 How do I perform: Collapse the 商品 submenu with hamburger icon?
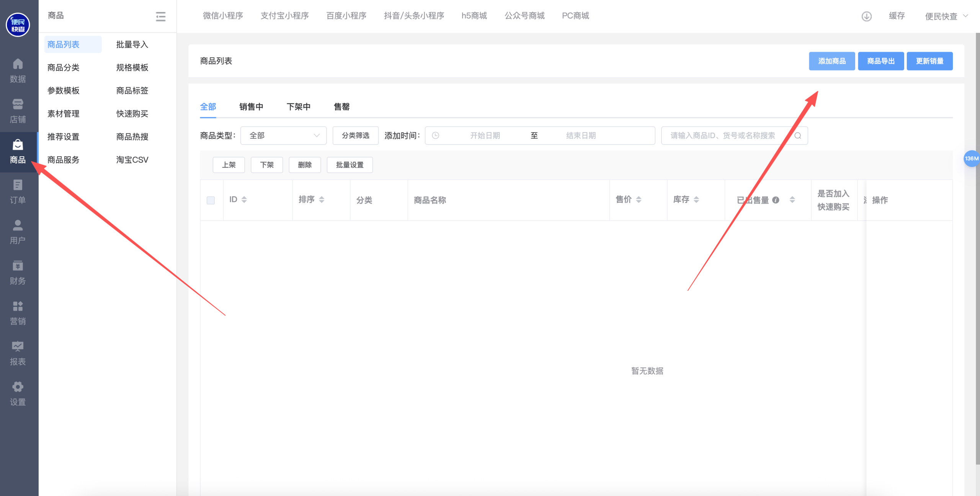point(160,16)
